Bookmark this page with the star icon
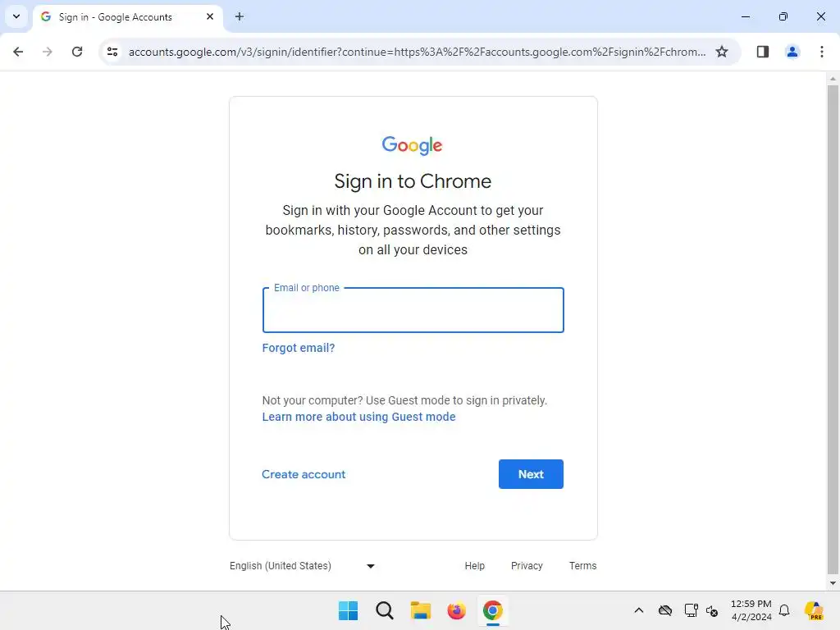Screen dimensions: 840x630 (x=722, y=52)
